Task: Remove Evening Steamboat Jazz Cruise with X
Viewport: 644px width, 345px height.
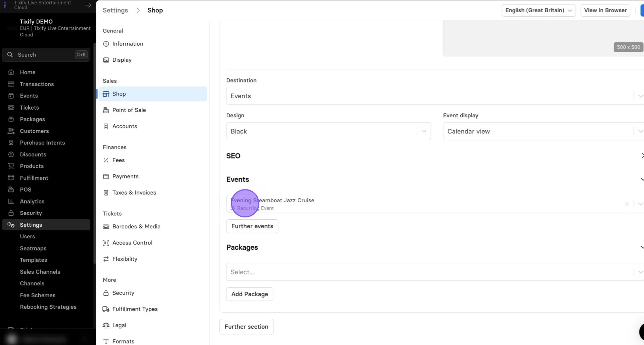Action: point(627,204)
